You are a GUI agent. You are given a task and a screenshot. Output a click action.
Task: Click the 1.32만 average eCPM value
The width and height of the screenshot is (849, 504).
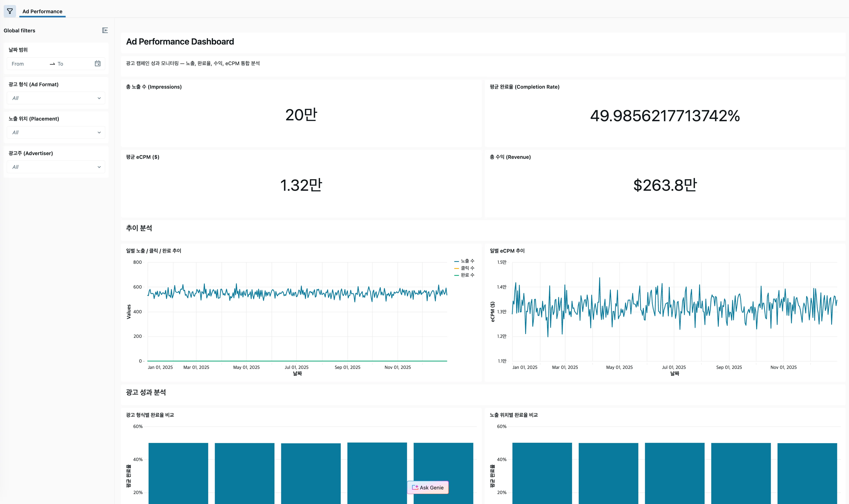pos(301,185)
